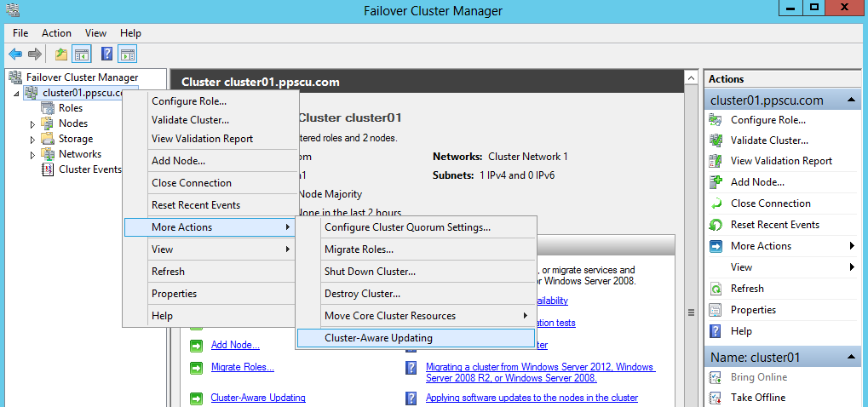868x407 pixels.
Task: Choose Migrate Roles in the submenu
Action: (x=417, y=249)
